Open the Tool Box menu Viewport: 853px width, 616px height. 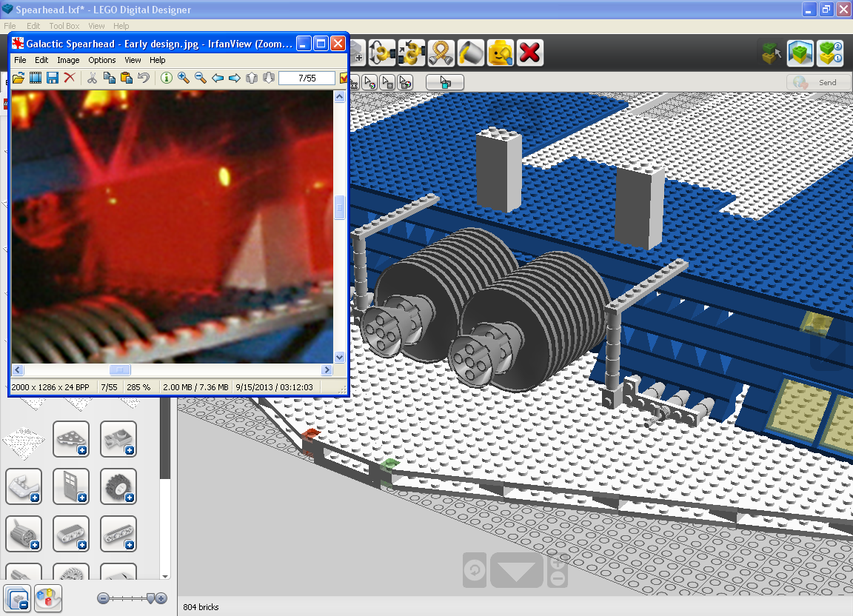tap(64, 26)
